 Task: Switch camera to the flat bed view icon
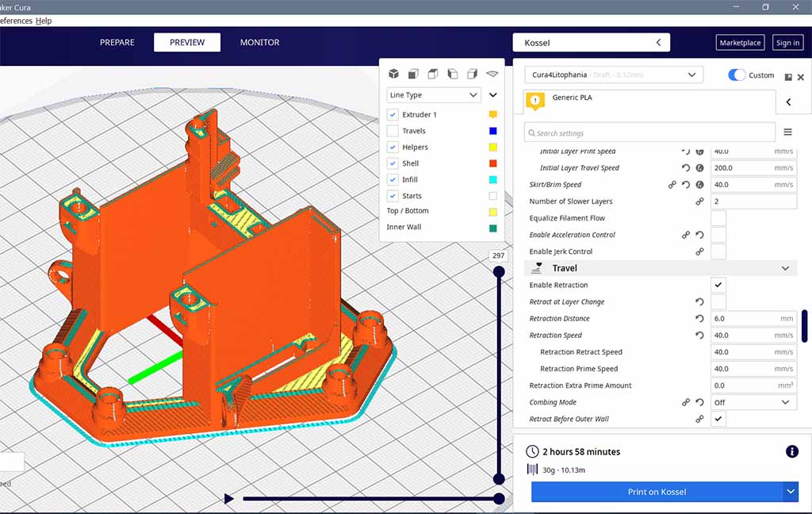[492, 74]
